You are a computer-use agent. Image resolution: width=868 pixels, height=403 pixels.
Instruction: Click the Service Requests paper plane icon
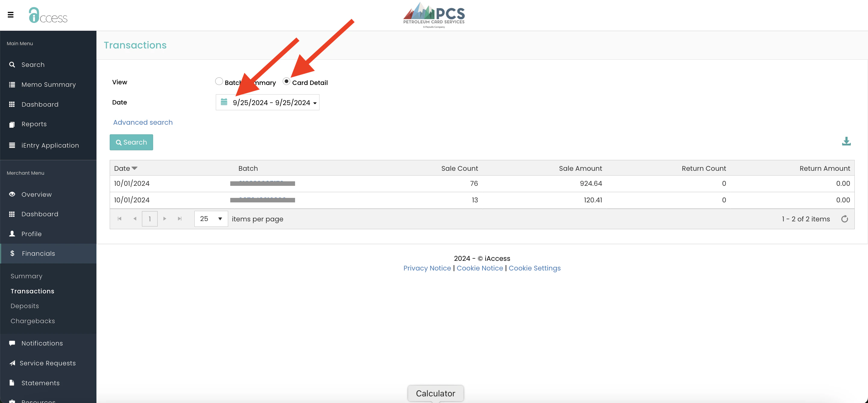(12, 363)
